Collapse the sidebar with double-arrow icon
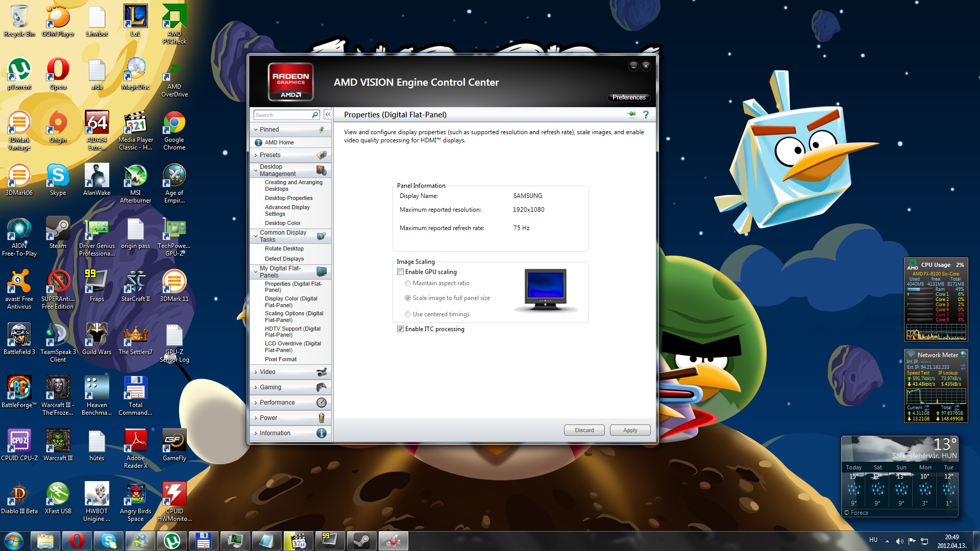This screenshot has width=980, height=551. click(x=328, y=115)
